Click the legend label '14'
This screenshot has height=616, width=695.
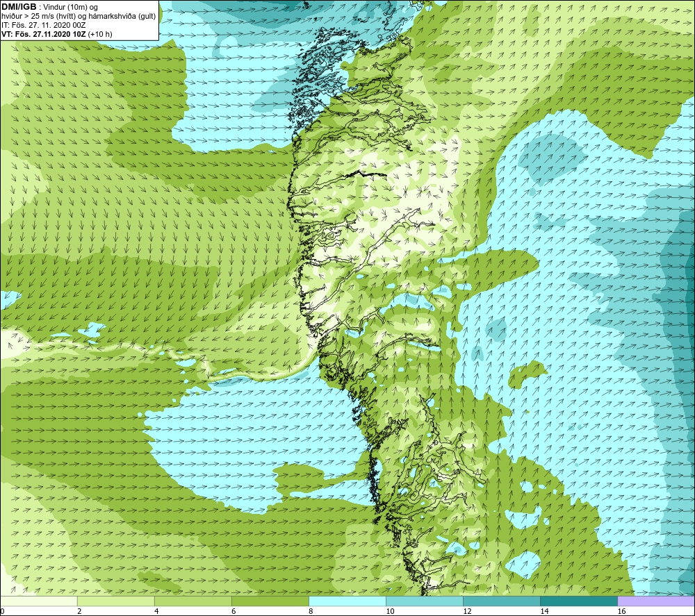[544, 612]
